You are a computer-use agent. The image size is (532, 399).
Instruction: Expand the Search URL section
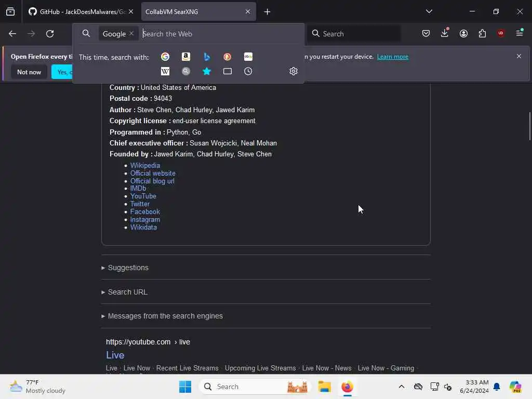[128, 292]
